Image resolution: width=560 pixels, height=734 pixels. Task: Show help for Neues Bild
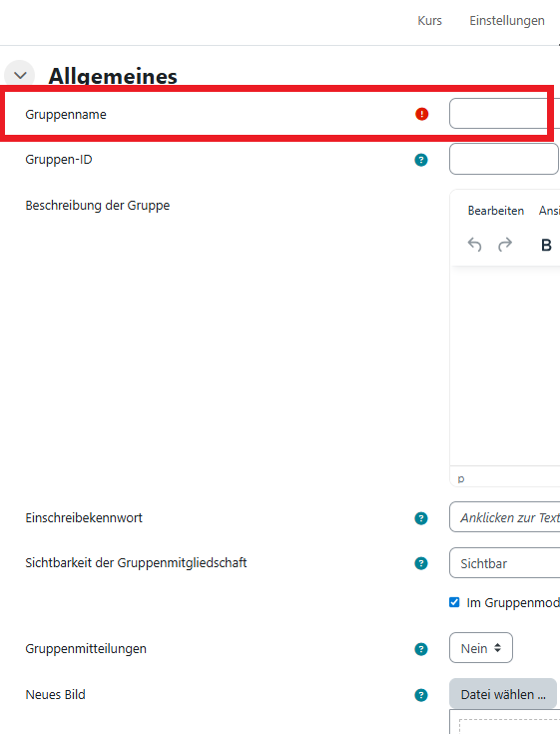421,695
